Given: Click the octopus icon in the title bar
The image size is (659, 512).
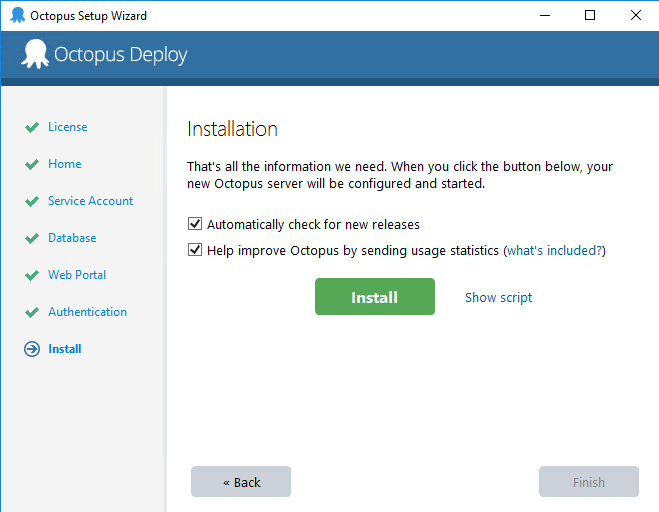Looking at the screenshot, I should pyautogui.click(x=17, y=16).
